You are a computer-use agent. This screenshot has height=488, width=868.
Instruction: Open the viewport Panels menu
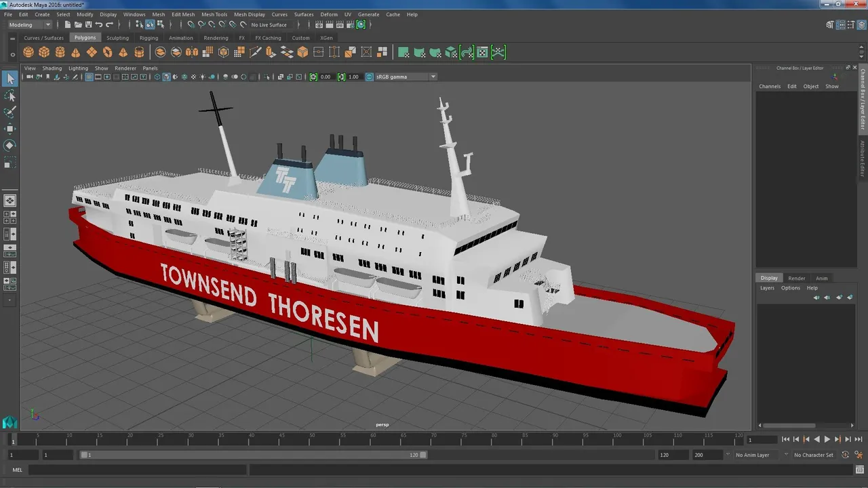click(150, 68)
